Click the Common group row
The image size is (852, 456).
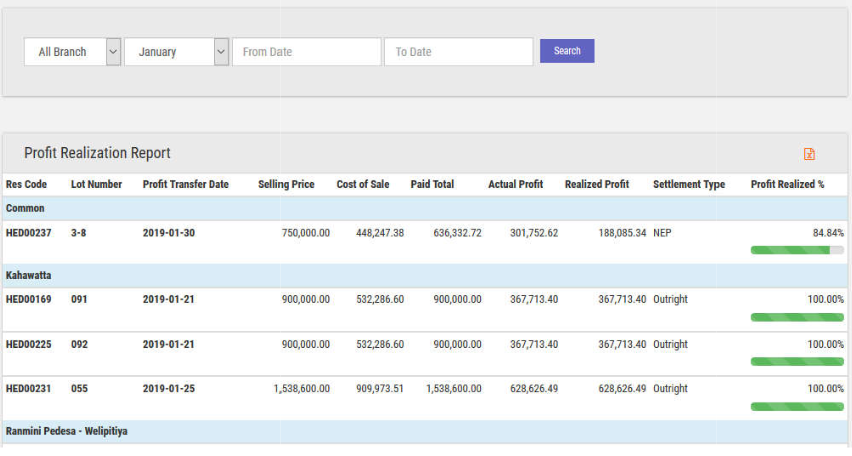[25, 208]
